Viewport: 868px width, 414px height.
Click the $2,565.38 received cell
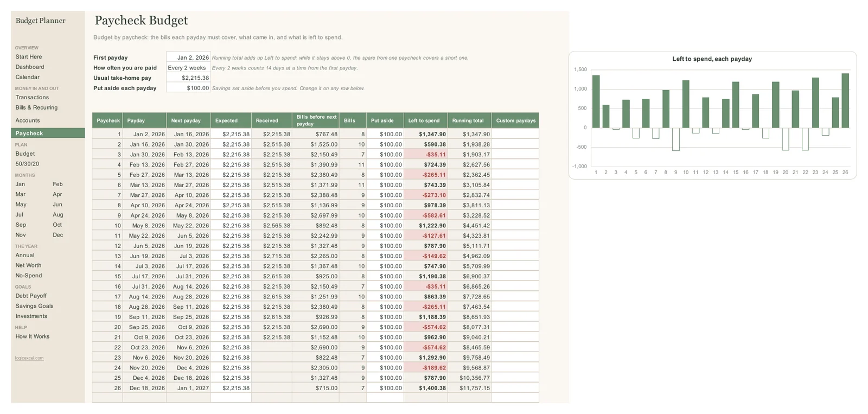click(x=272, y=226)
